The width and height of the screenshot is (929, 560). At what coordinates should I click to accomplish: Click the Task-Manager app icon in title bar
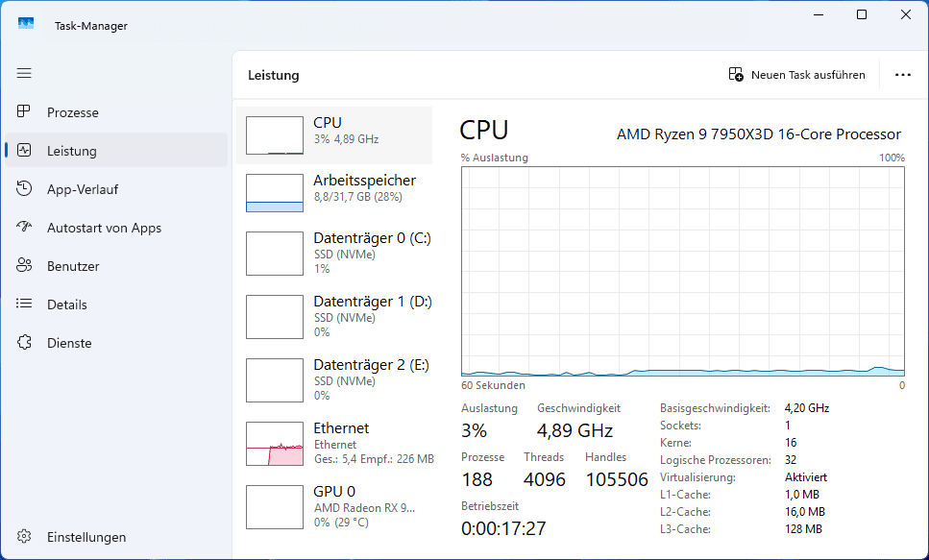click(x=26, y=25)
